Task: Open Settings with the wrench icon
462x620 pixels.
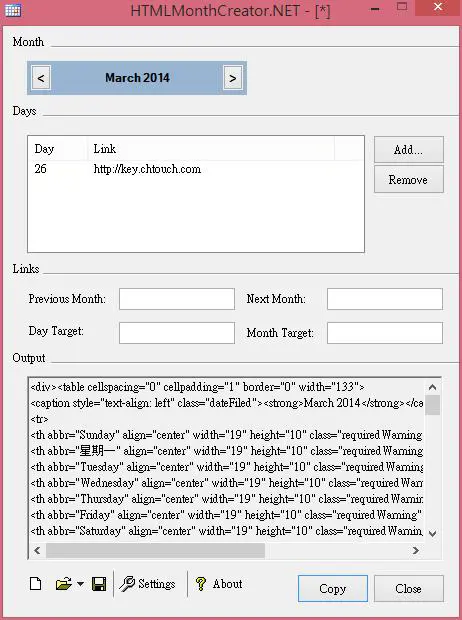Action: coord(147,584)
